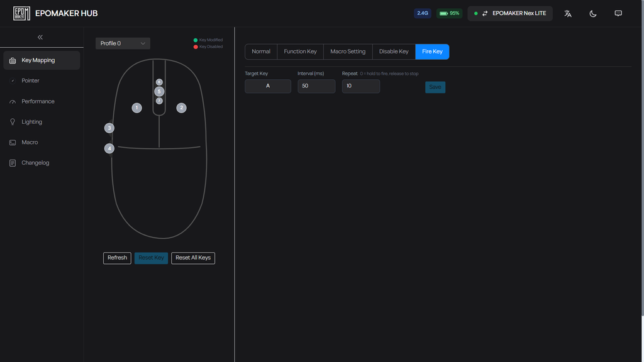Click the battery 95% indicator
644x362 pixels.
449,14
